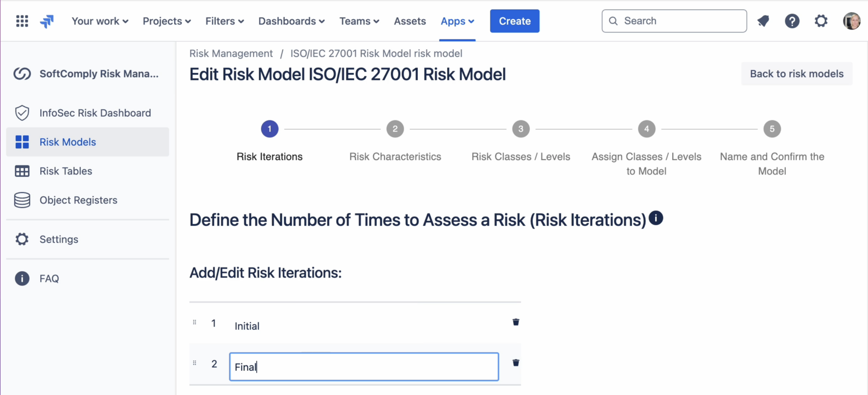This screenshot has height=395, width=868.
Task: Delete the Initial iteration with trash icon
Action: pyautogui.click(x=516, y=322)
